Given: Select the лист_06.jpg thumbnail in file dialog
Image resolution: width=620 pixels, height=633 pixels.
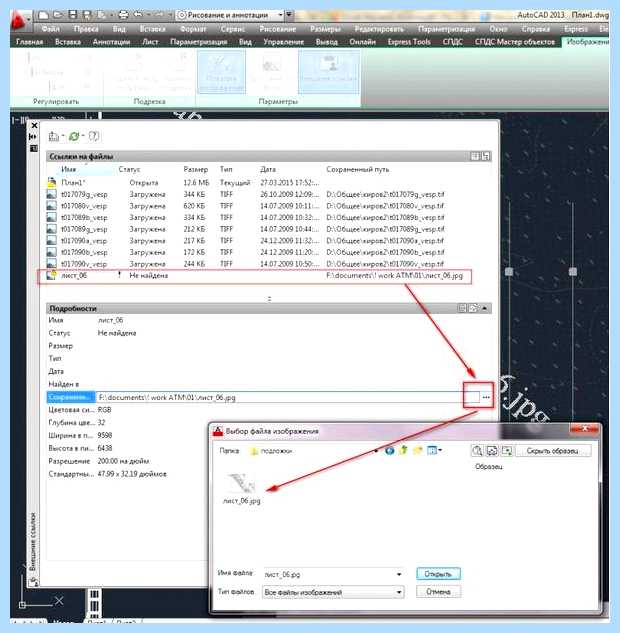Looking at the screenshot, I should pyautogui.click(x=242, y=489).
